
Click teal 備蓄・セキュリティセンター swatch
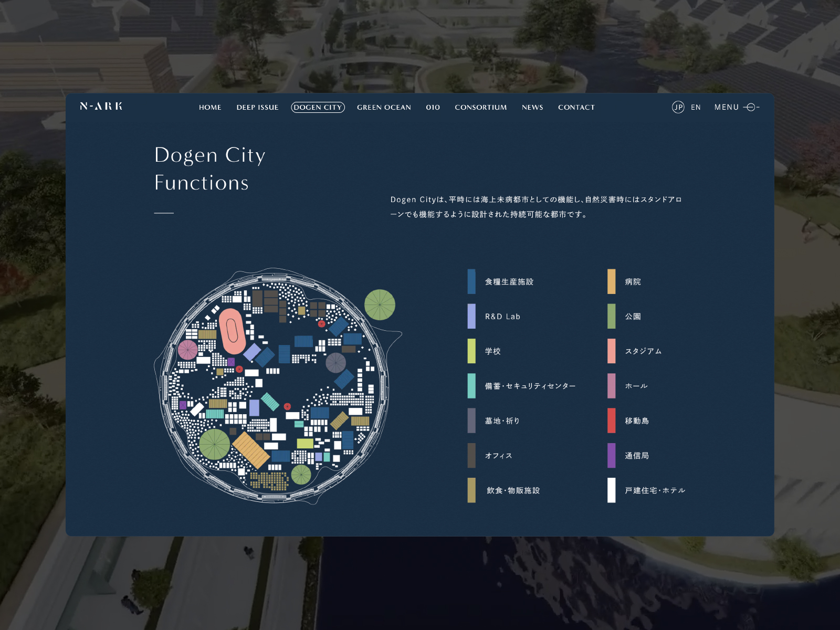click(x=471, y=386)
